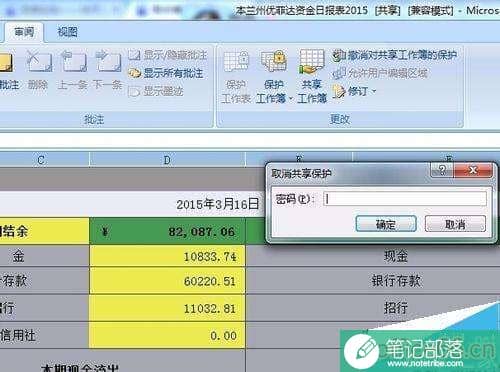Switch to the 审阅 ribbon tab
This screenshot has width=500, height=372.
click(24, 32)
